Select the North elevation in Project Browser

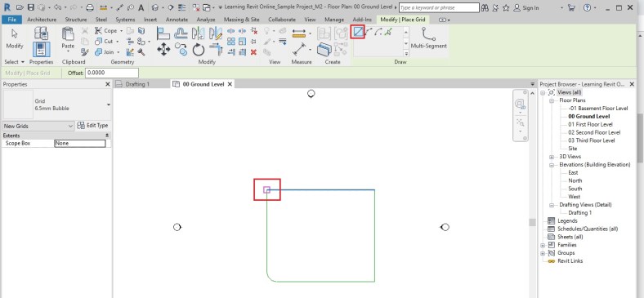point(575,180)
